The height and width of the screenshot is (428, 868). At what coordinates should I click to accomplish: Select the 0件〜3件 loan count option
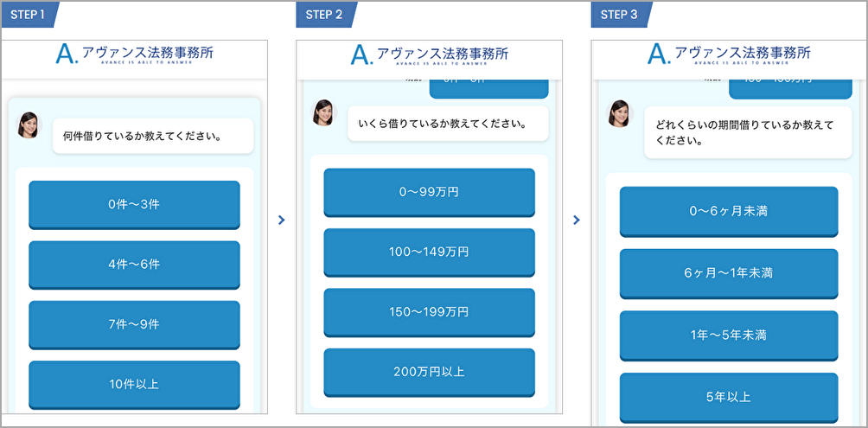[x=134, y=204]
